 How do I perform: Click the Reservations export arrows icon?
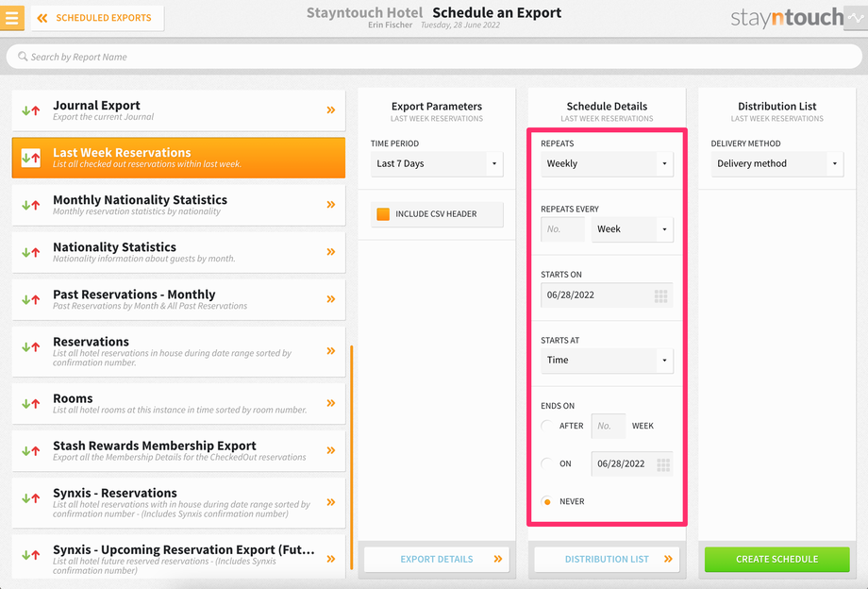point(31,347)
